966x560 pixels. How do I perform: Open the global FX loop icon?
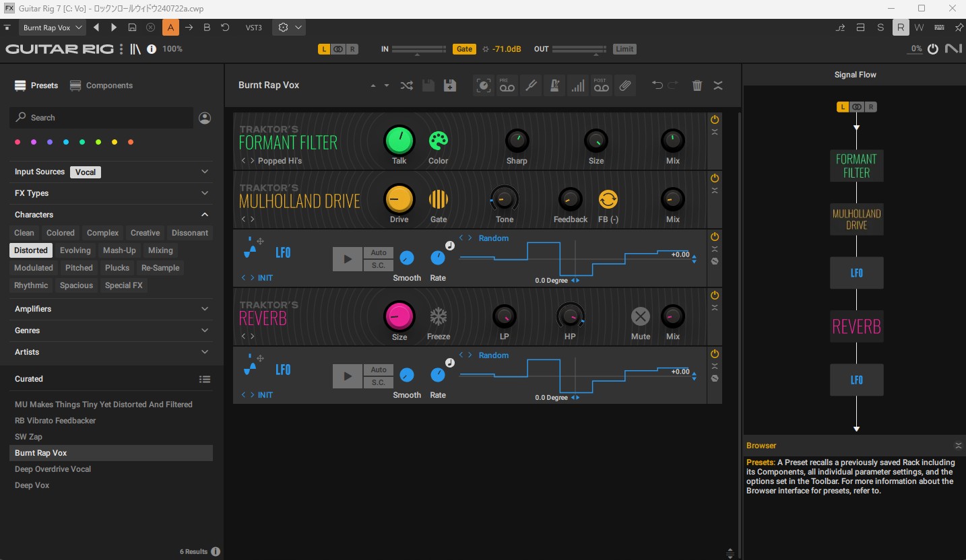pos(484,85)
